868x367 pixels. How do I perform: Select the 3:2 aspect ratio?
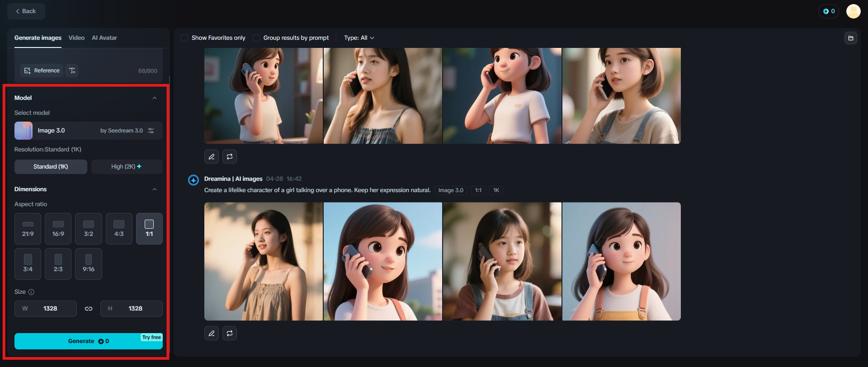[89, 229]
